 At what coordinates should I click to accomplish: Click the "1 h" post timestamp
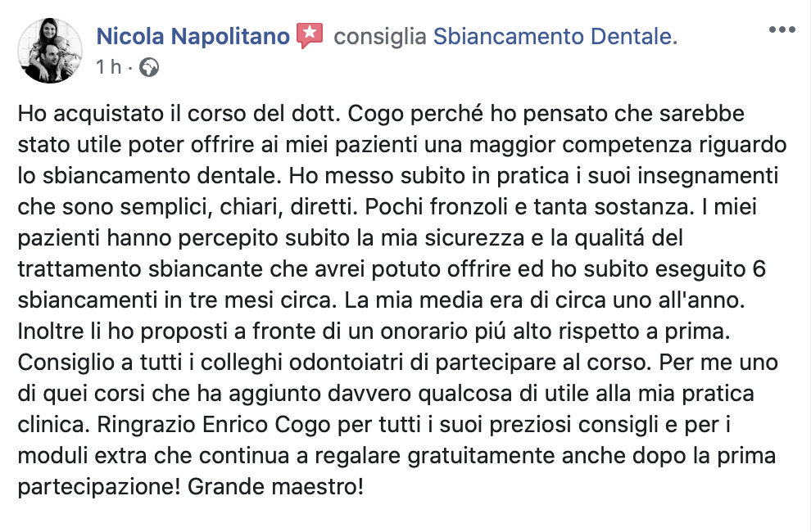(x=108, y=67)
